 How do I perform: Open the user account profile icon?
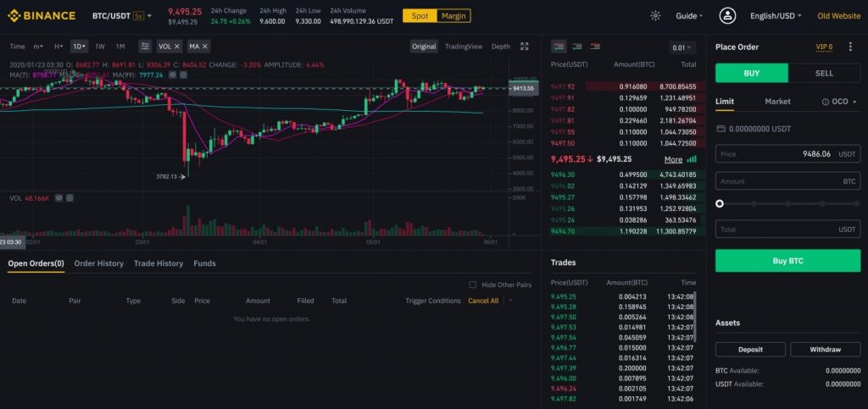pyautogui.click(x=727, y=15)
